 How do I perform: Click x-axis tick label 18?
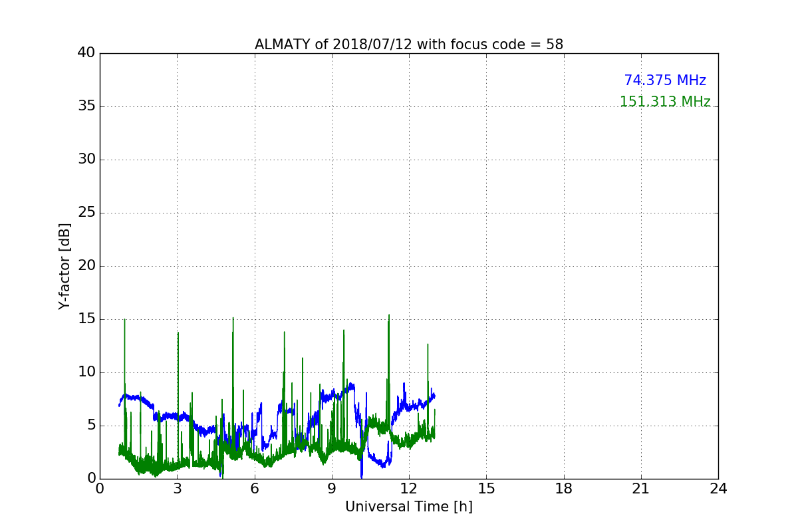click(x=564, y=488)
